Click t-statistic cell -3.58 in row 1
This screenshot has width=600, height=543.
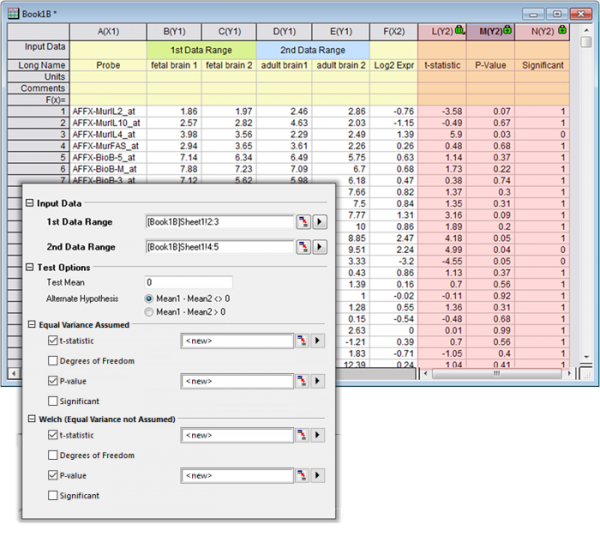tap(442, 111)
